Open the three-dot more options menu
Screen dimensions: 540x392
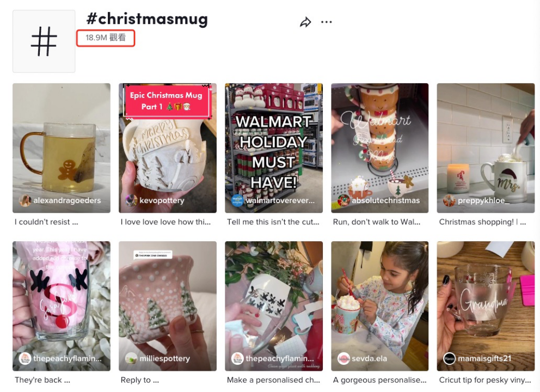326,22
